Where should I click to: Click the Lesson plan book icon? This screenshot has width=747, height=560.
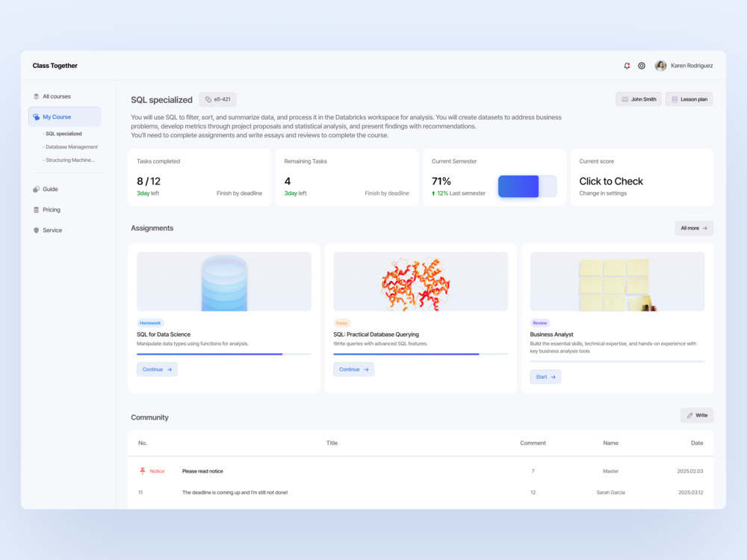pos(675,99)
